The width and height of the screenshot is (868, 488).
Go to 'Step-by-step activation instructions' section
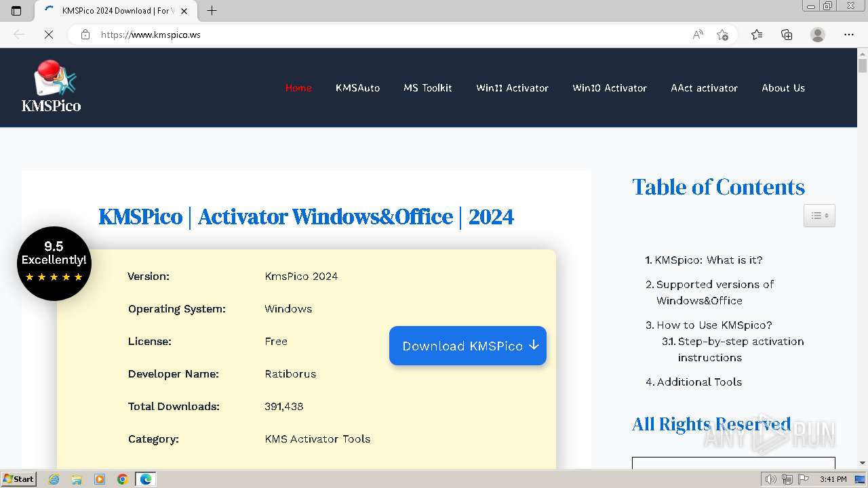741,350
